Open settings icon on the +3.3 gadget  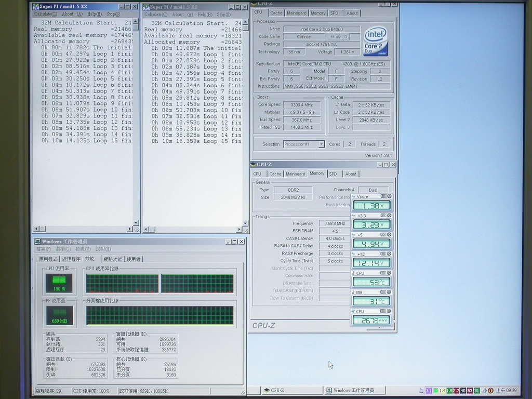[x=383, y=216]
